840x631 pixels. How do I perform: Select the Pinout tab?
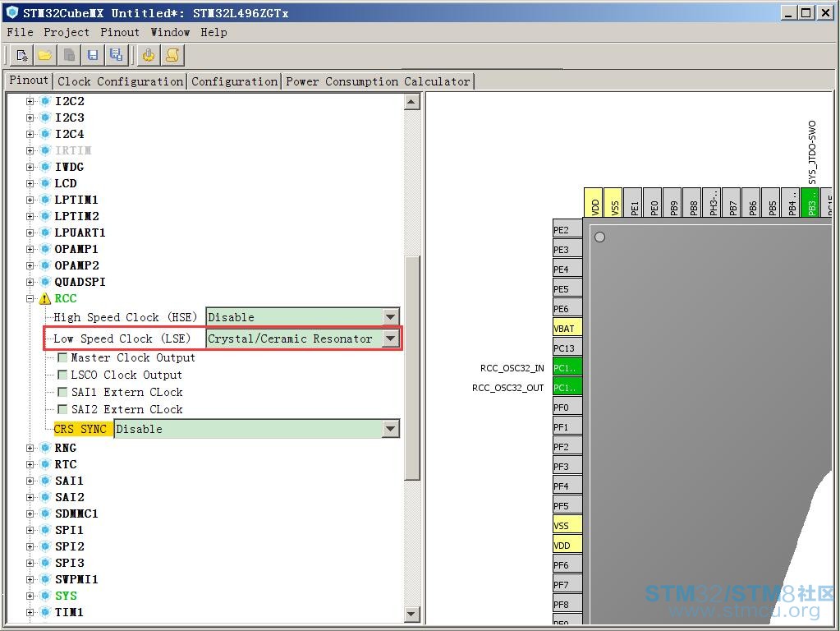29,81
